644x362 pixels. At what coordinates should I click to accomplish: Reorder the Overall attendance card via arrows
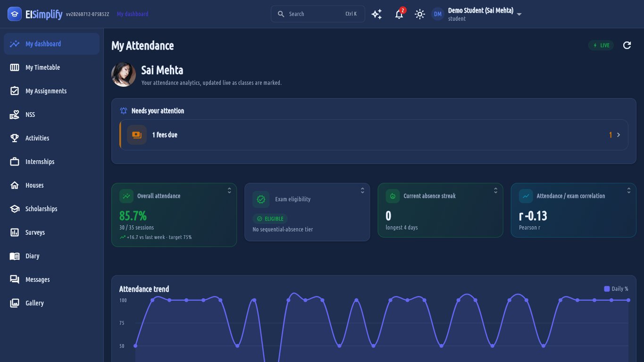click(x=229, y=190)
